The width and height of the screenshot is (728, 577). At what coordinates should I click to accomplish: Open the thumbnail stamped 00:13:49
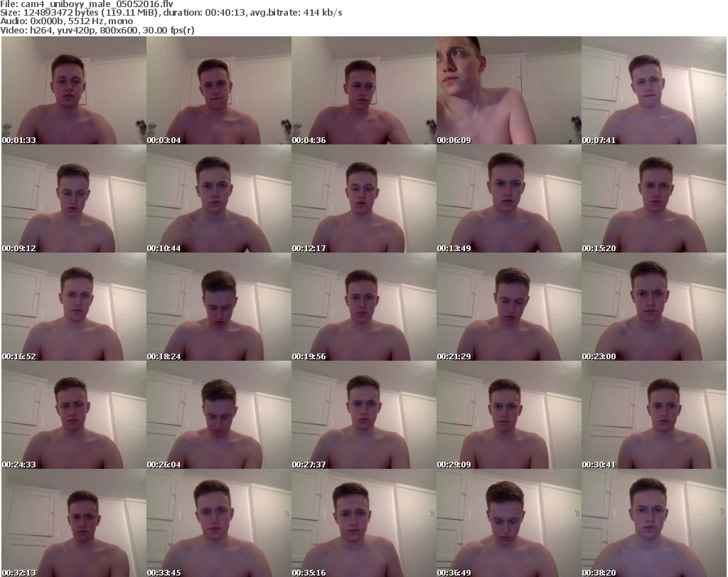509,198
